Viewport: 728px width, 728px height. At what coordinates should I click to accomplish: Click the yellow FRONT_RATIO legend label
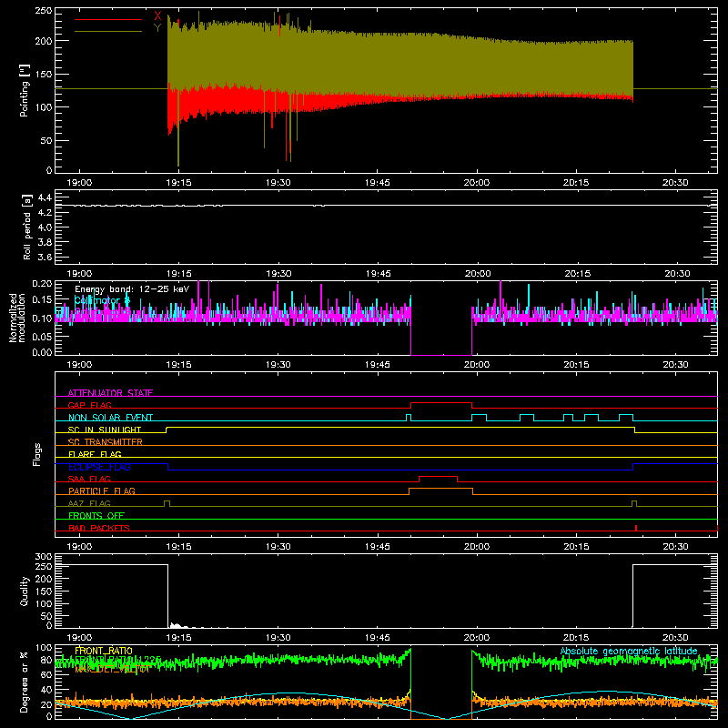pos(104,651)
